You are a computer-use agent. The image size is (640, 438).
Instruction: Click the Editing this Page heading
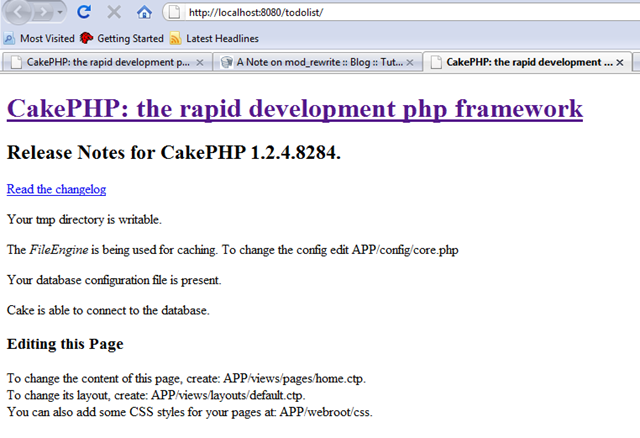65,344
